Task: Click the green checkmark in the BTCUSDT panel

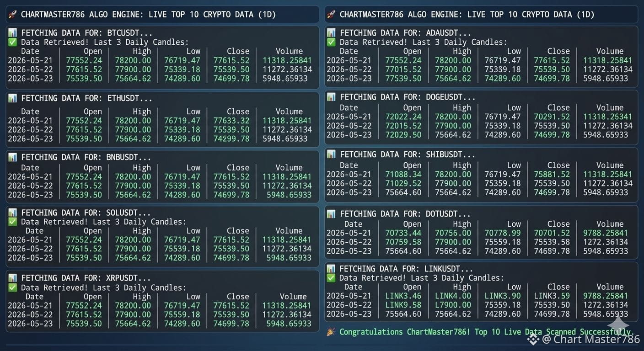Action: coord(12,42)
